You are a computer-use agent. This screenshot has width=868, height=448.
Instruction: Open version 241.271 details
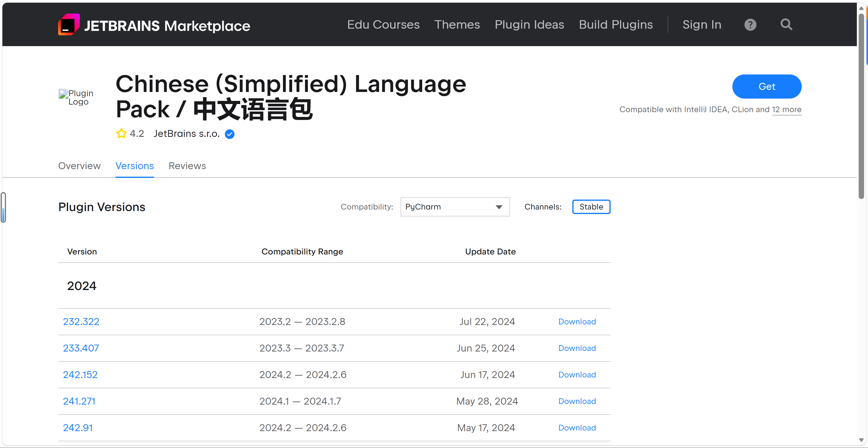tap(79, 402)
